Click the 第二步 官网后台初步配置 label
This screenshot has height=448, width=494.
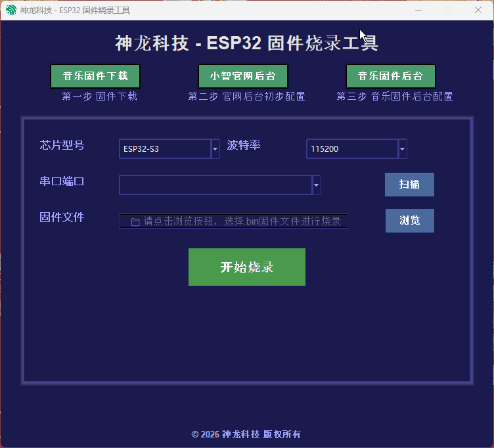[247, 97]
